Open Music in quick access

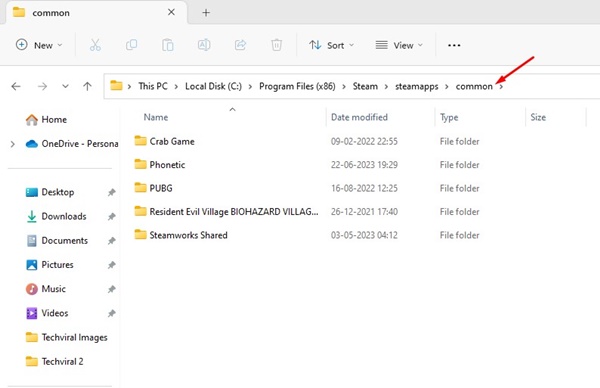(x=46, y=289)
